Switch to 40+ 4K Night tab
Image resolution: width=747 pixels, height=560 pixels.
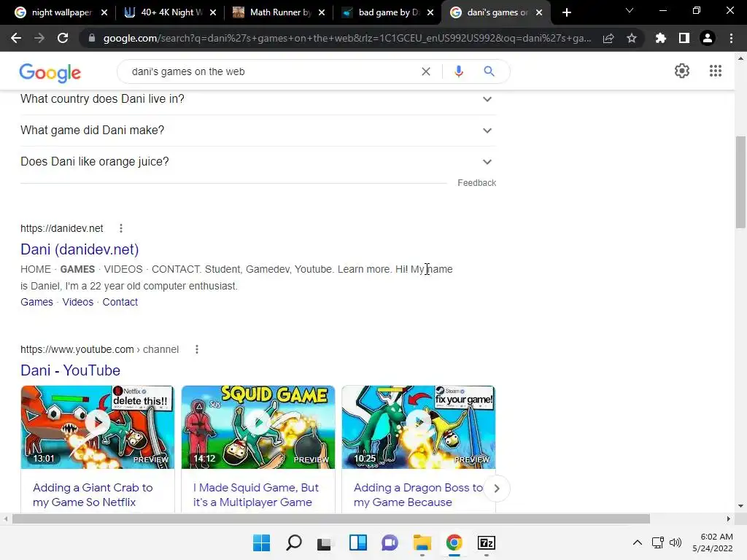coord(168,12)
